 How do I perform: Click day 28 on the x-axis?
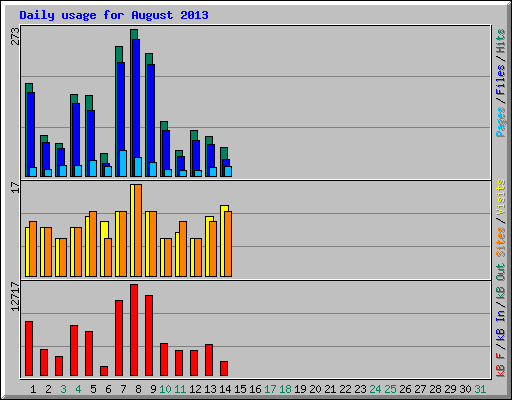[435, 389]
